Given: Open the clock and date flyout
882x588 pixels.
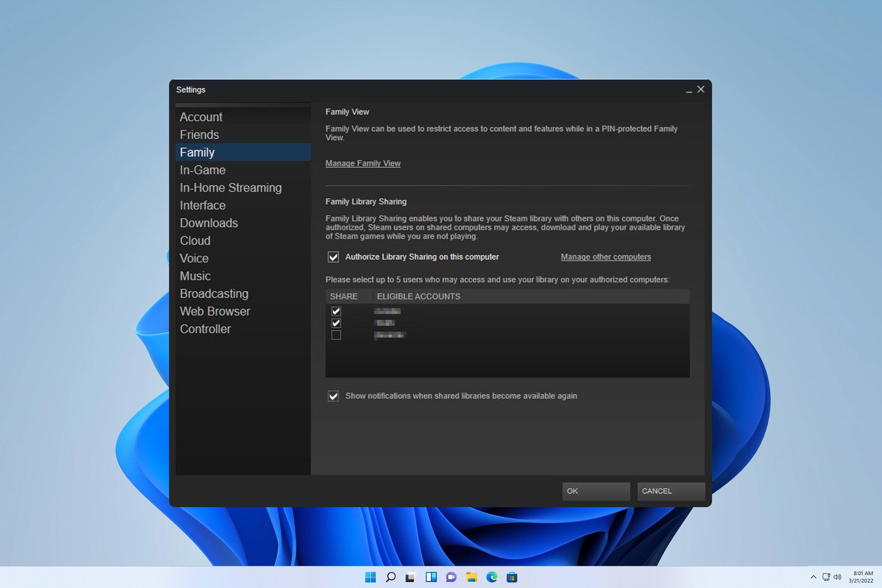Looking at the screenshot, I should pyautogui.click(x=861, y=577).
